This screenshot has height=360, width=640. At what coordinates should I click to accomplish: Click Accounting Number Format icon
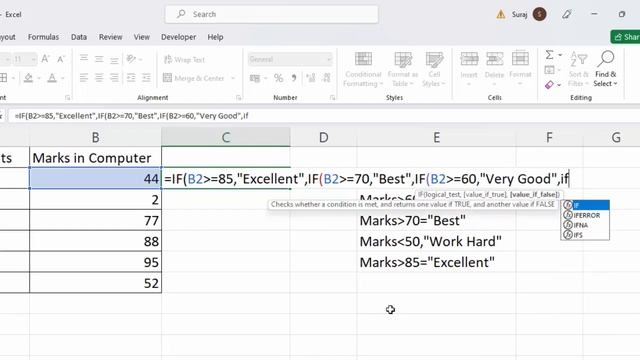[255, 78]
